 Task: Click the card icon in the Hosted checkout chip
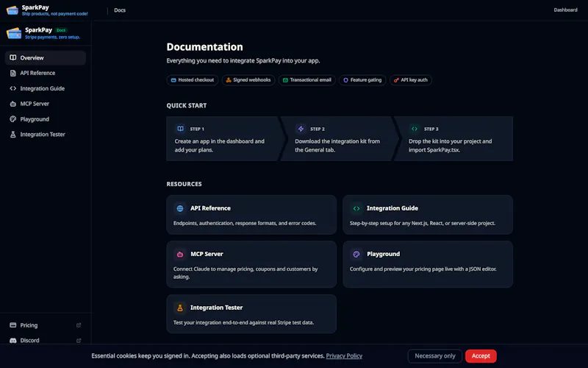click(x=173, y=80)
